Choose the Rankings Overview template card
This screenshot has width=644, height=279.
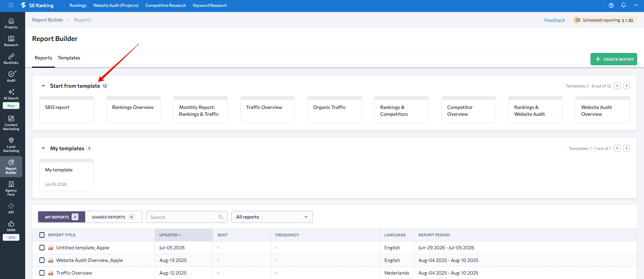point(134,110)
